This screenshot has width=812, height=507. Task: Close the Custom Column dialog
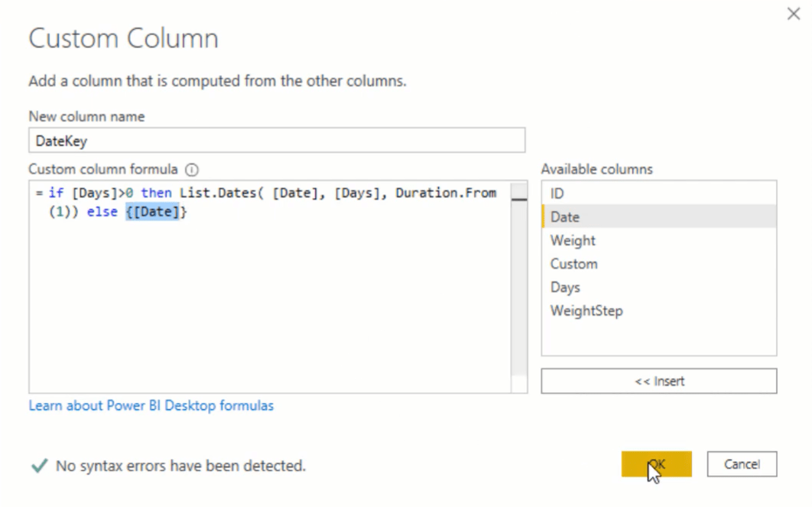tap(794, 14)
